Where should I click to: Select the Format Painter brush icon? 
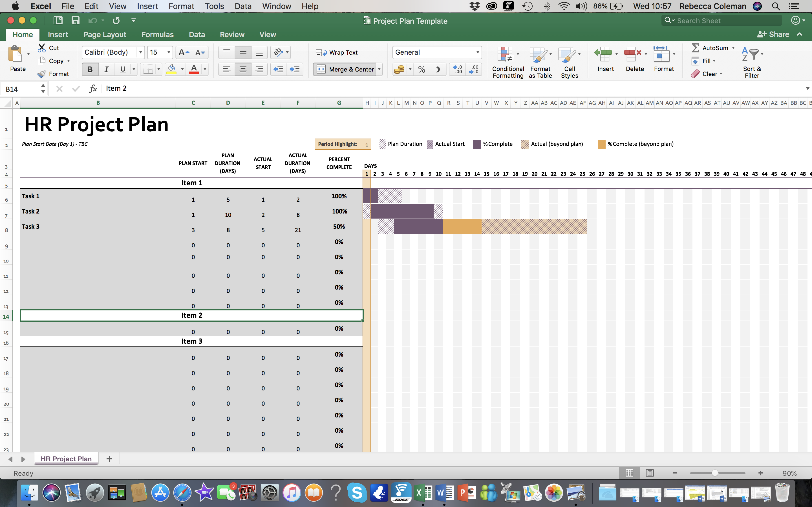(x=42, y=74)
